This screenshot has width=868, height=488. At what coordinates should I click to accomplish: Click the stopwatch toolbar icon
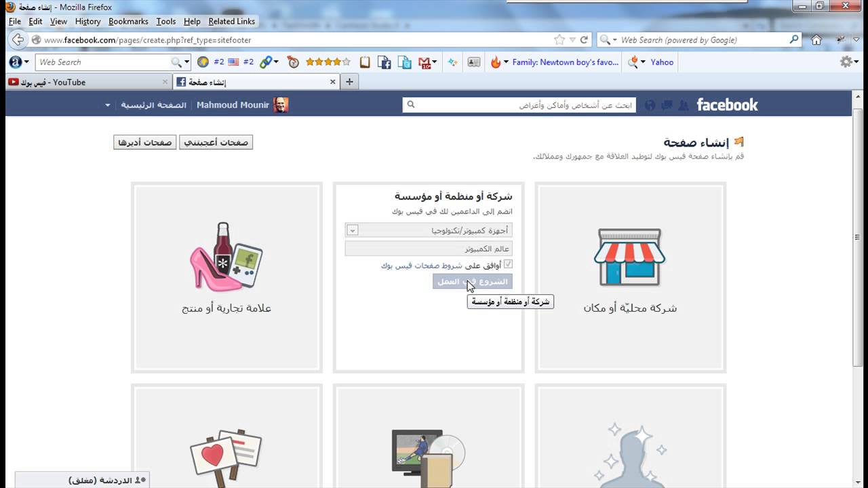point(293,62)
